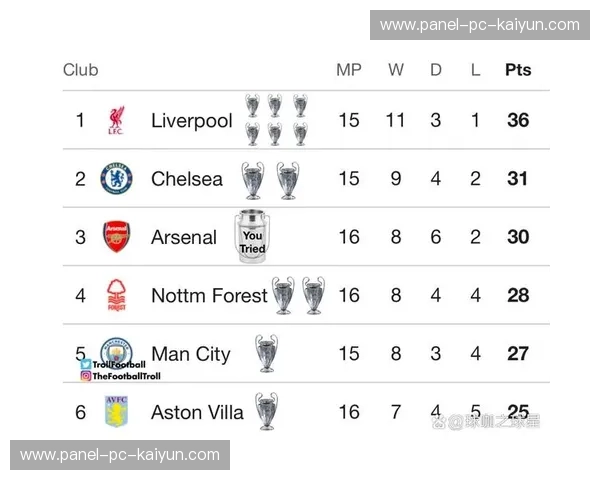Image resolution: width=600 pixels, height=480 pixels.
Task: Click the bottom panel-pc-kaiyun.com watermark link
Action: [x=120, y=455]
